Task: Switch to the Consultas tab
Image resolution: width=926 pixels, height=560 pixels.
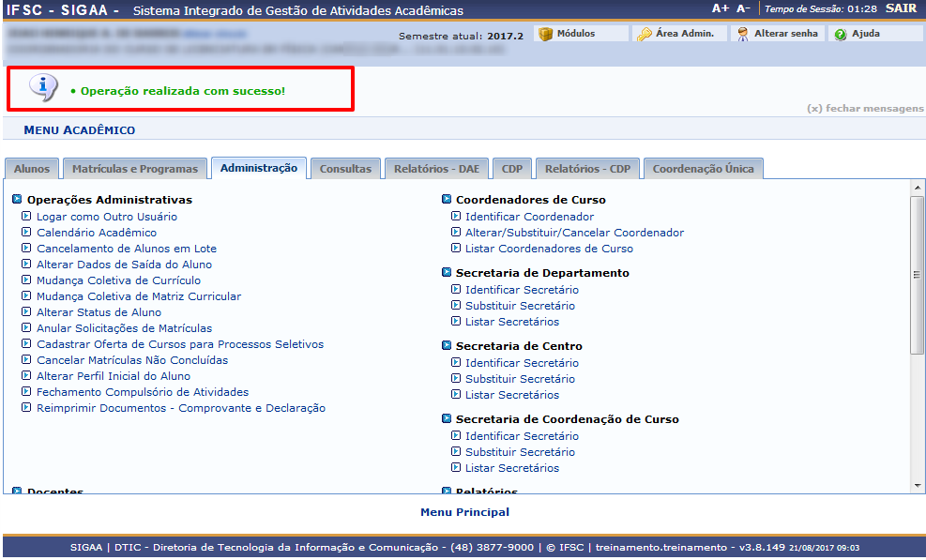Action: [345, 169]
